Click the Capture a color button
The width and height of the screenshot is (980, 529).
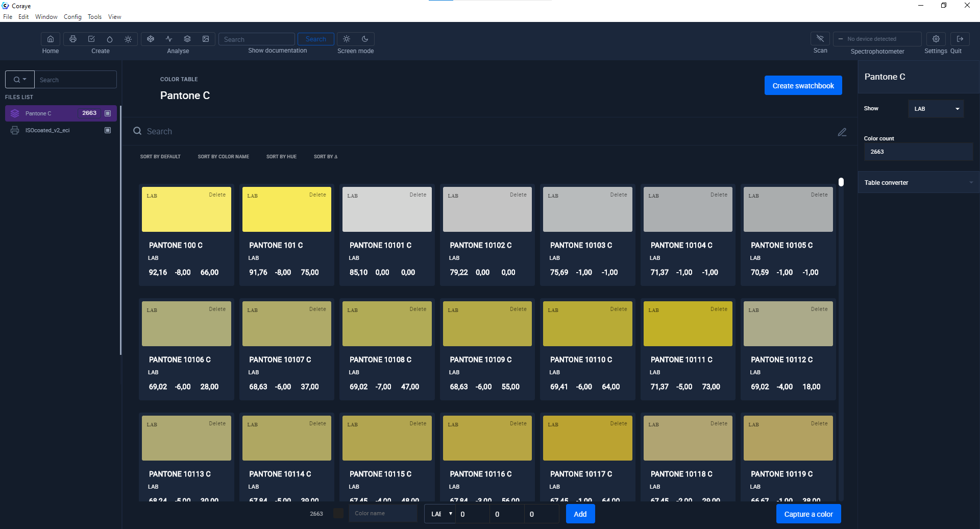(808, 514)
